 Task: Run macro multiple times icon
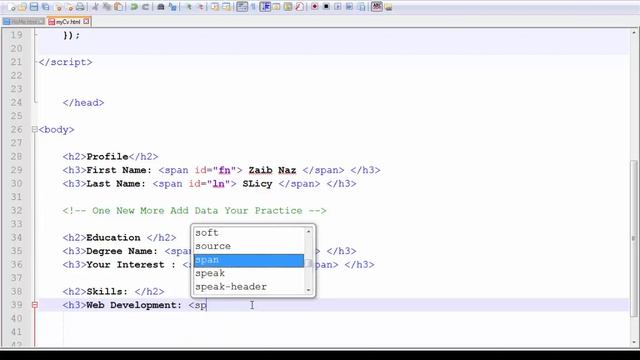point(349,7)
